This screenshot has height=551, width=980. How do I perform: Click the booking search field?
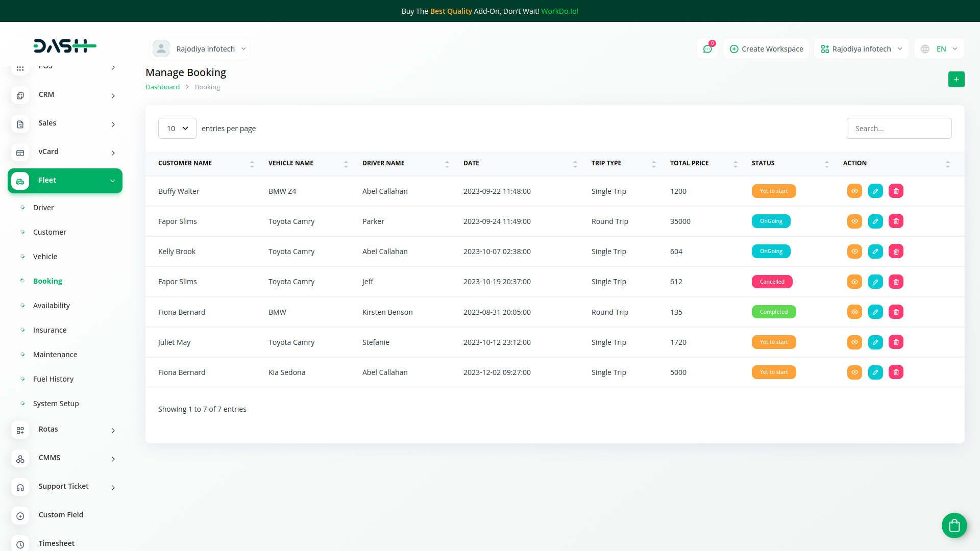pos(899,128)
